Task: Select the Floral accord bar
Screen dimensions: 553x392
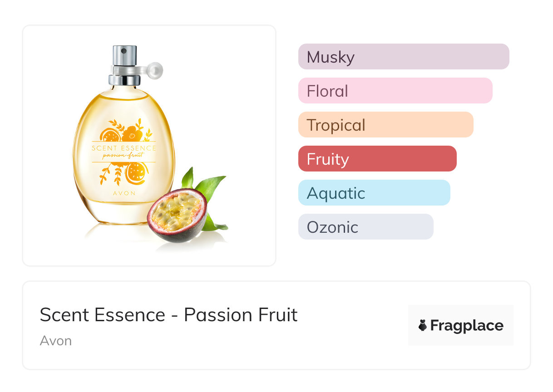Action: [395, 91]
